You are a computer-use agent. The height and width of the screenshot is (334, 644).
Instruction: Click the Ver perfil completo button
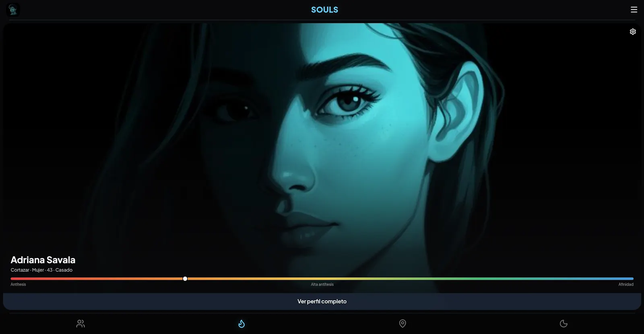coord(322,301)
